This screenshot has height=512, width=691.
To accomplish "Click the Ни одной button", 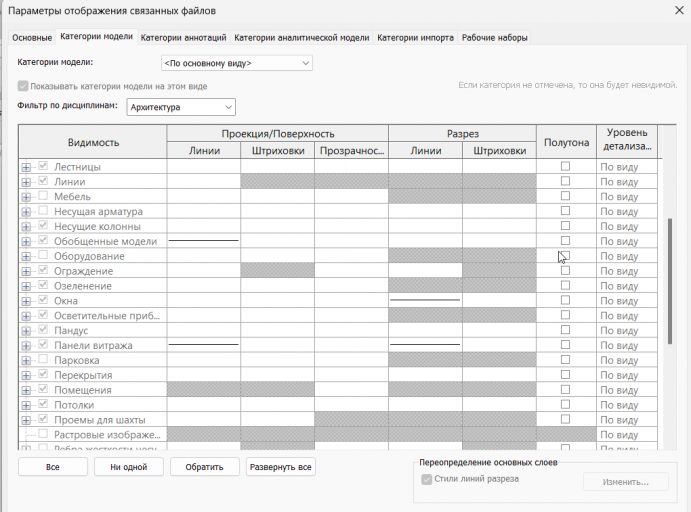I will tap(129, 467).
